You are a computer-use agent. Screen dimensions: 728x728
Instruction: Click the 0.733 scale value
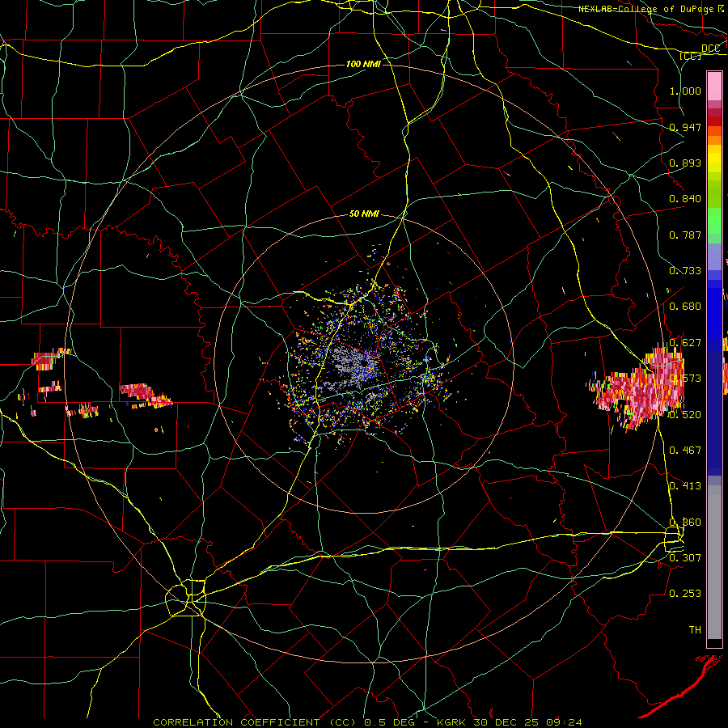click(x=685, y=271)
